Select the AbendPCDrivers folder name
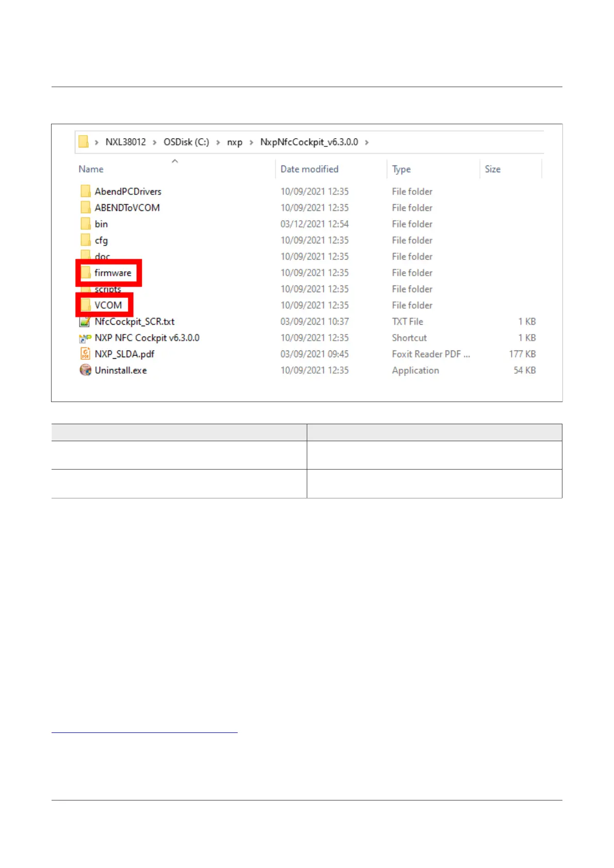The image size is (614, 868). tap(128, 191)
